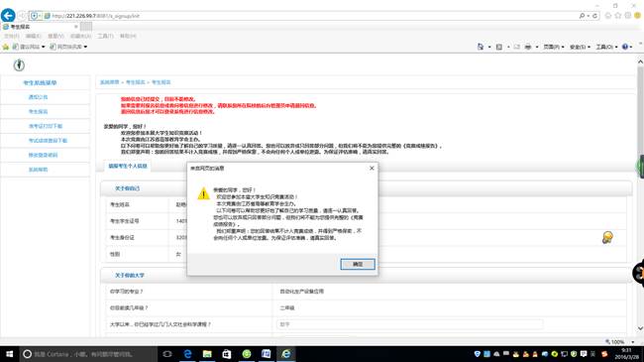Go back with the blue back arrow

tap(8, 16)
